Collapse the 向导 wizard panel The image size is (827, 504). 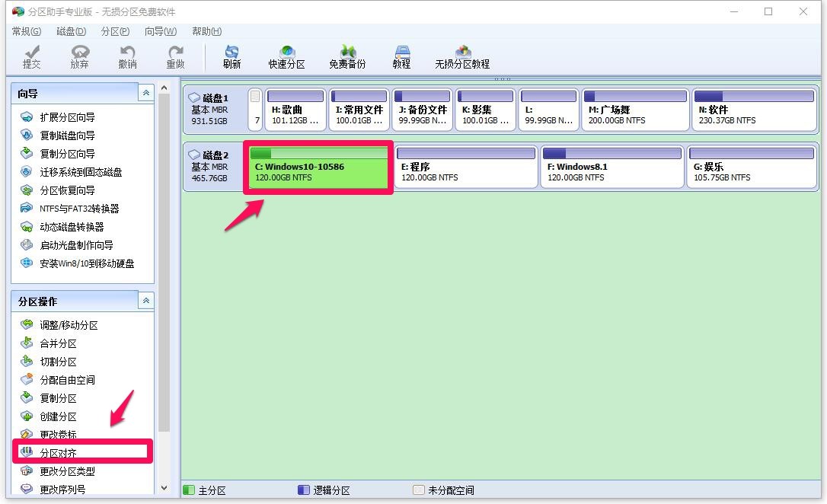tap(146, 93)
